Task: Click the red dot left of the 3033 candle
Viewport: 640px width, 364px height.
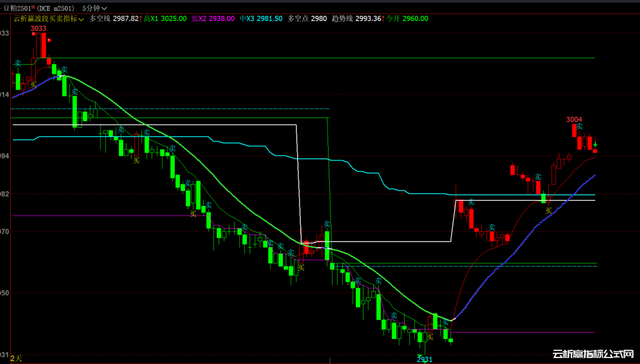Action: click(34, 34)
